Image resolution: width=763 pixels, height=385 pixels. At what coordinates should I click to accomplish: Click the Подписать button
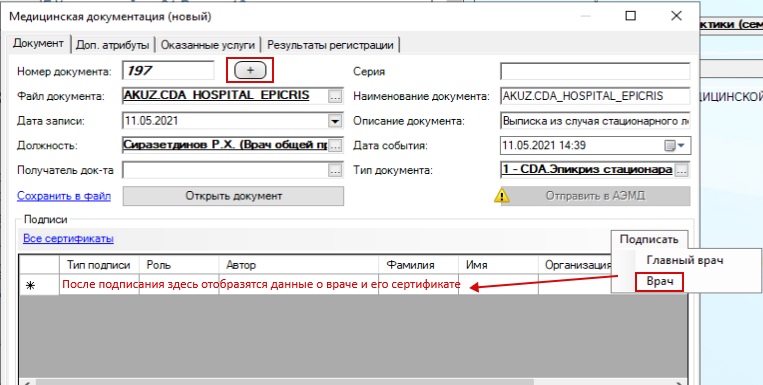pyautogui.click(x=649, y=239)
